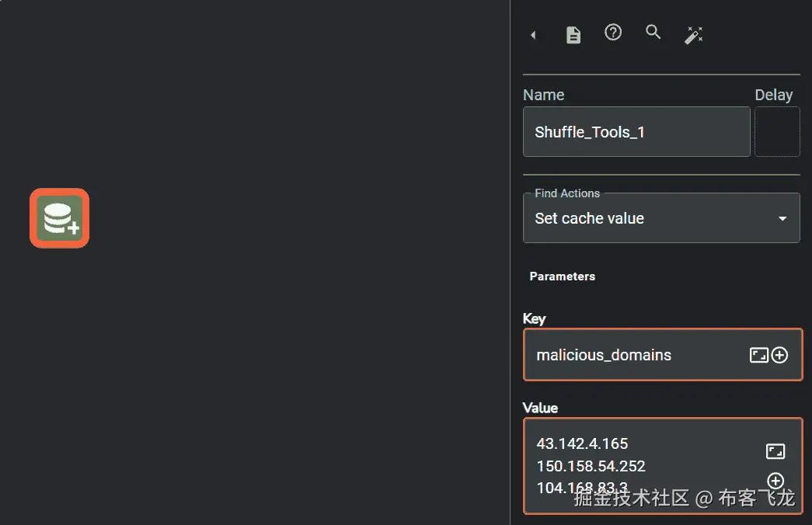The height and width of the screenshot is (525, 812).
Task: Click the magic wand autofix icon
Action: [x=693, y=34]
